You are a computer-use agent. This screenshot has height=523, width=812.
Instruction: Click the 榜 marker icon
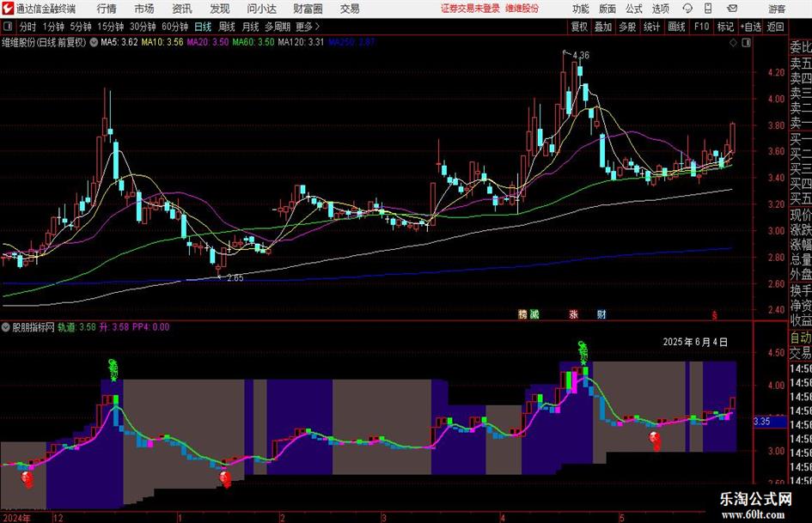click(522, 313)
